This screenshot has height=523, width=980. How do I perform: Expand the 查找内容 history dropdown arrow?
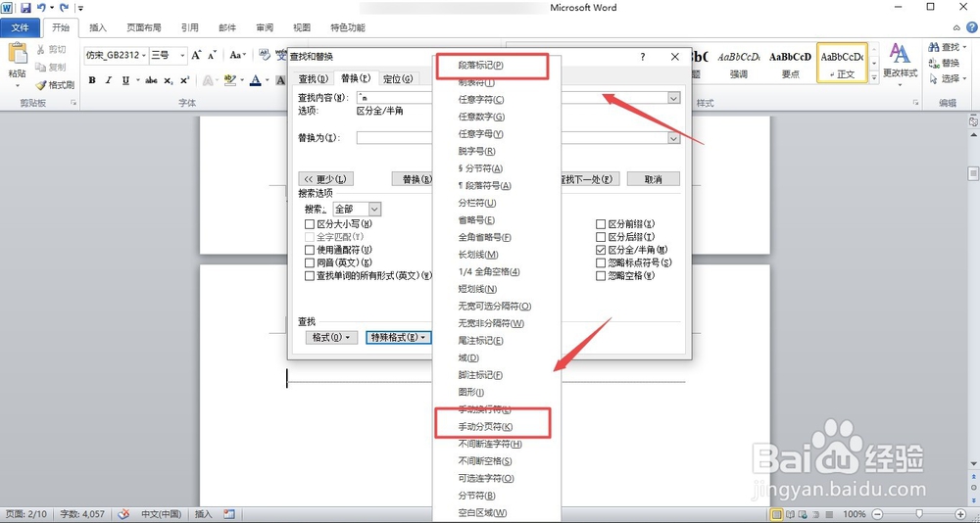point(674,98)
